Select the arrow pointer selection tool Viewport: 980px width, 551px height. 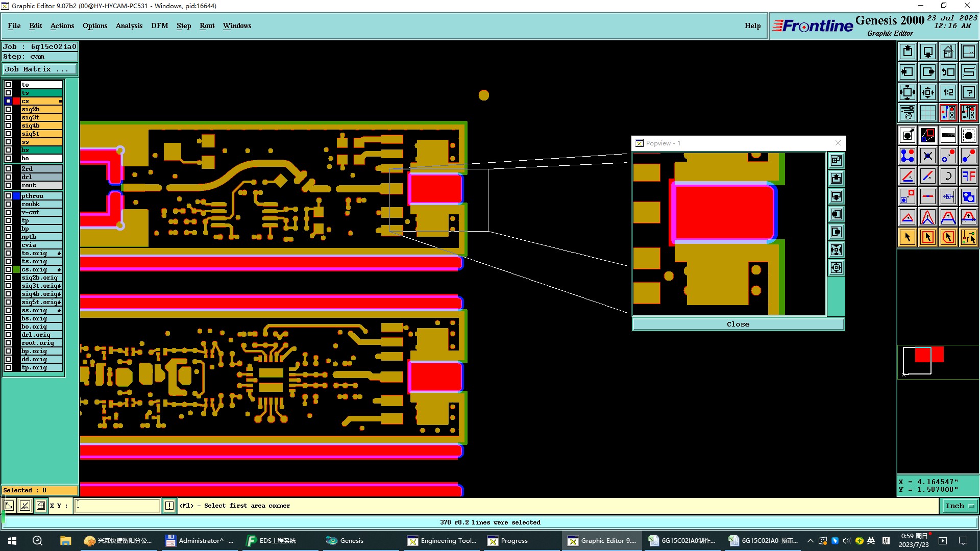click(x=908, y=237)
